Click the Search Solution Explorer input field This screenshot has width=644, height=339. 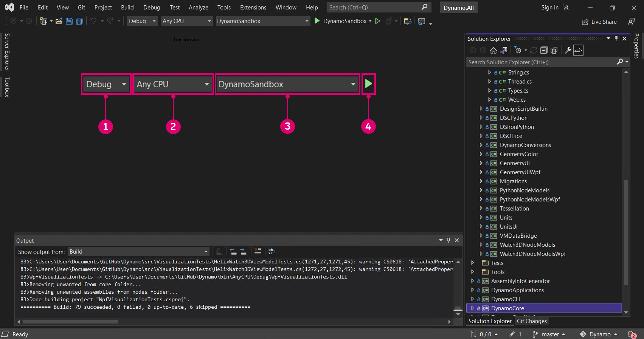(541, 62)
